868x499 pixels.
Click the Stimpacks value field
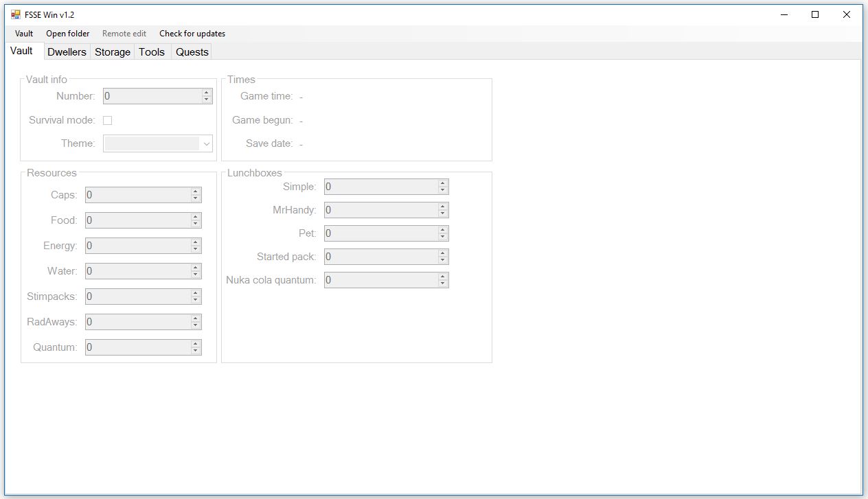138,297
